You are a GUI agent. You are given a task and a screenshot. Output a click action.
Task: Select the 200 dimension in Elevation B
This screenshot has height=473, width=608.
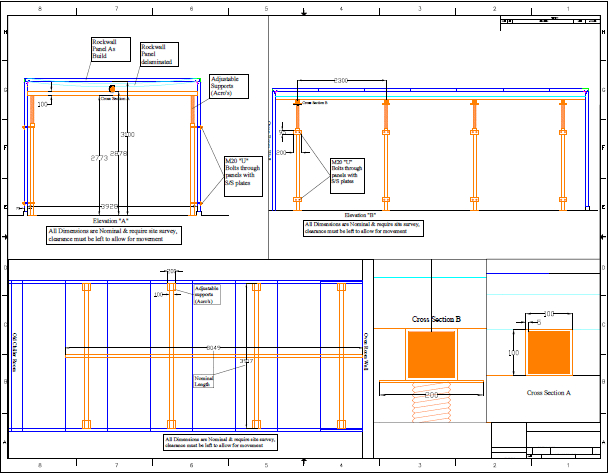point(281,152)
